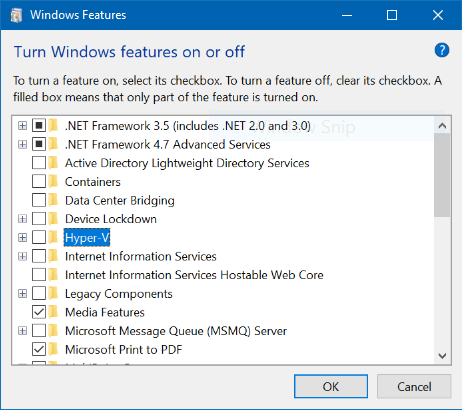
Task: Click the Windows Features title bar icon
Action: pyautogui.click(x=16, y=15)
